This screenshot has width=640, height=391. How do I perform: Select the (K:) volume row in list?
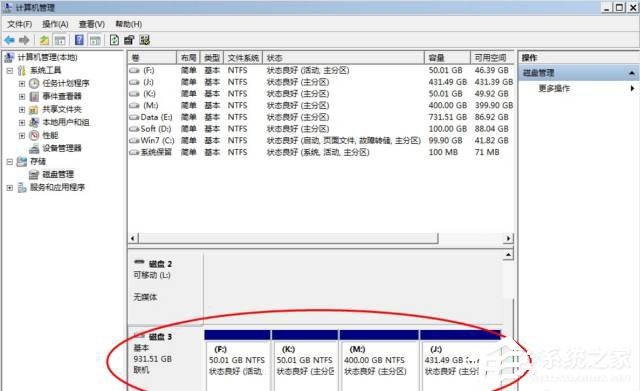pos(321,94)
